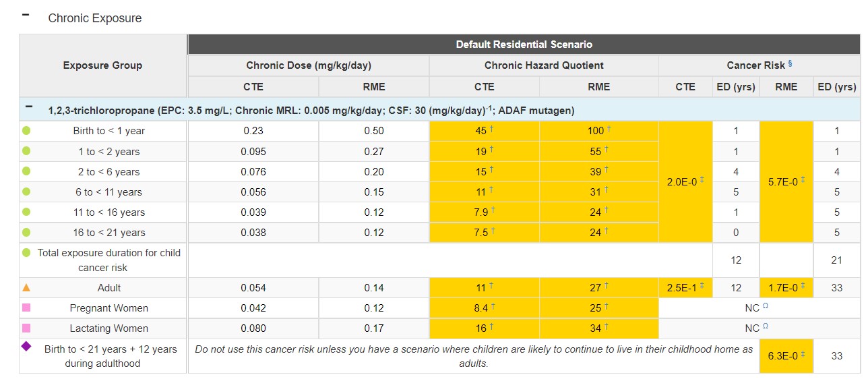Viewport: 868px width, 379px height.
Task: Click pink square beside Lactating Women
Action: [26, 328]
